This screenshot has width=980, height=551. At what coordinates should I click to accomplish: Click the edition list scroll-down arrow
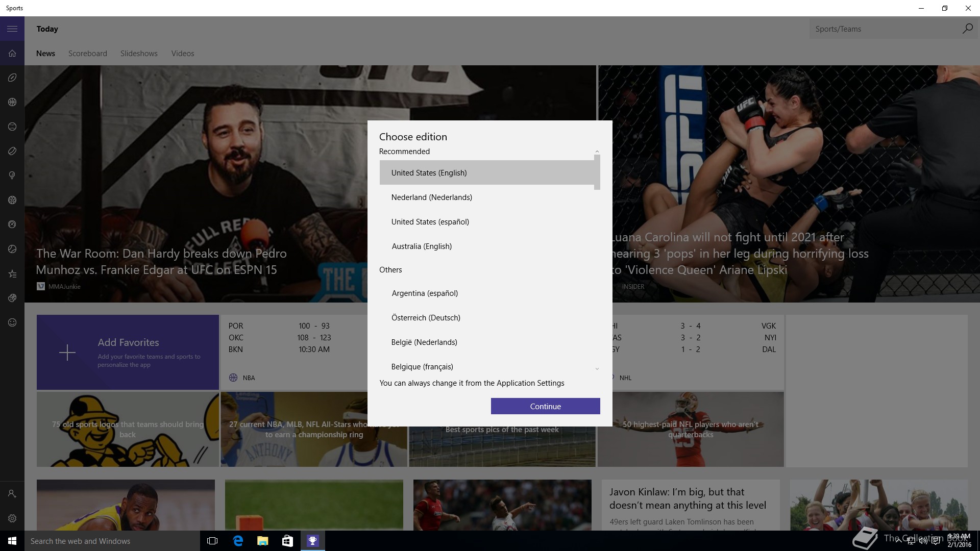[x=597, y=368]
